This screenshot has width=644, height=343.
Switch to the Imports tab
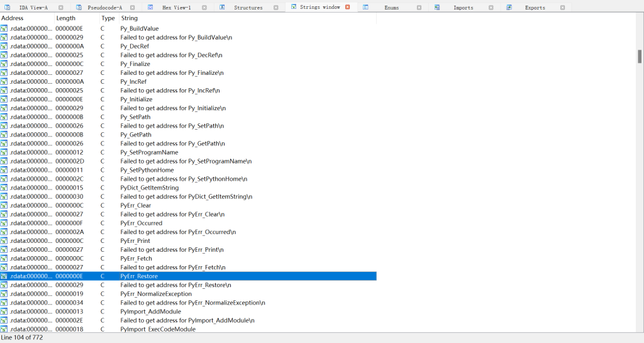tap(464, 8)
